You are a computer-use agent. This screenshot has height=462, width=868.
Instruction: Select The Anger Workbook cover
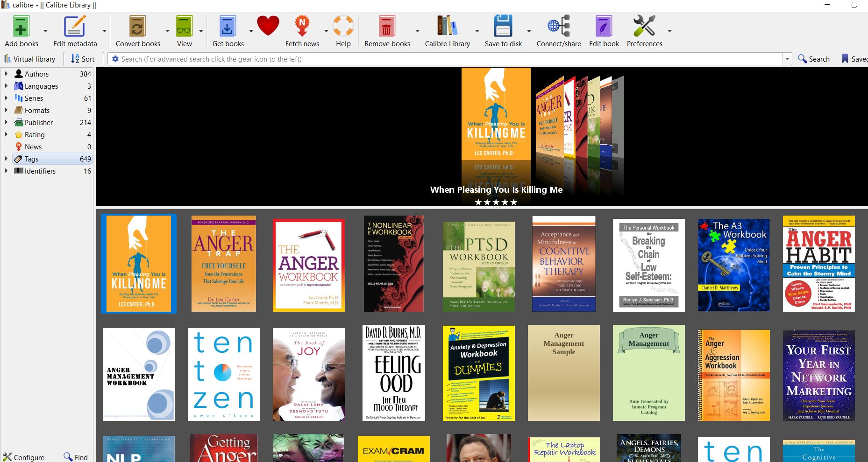click(x=309, y=265)
